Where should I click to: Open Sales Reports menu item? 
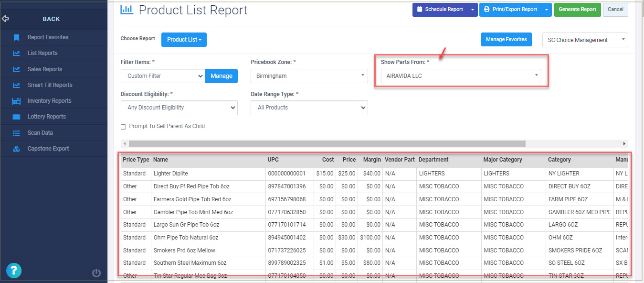click(45, 69)
